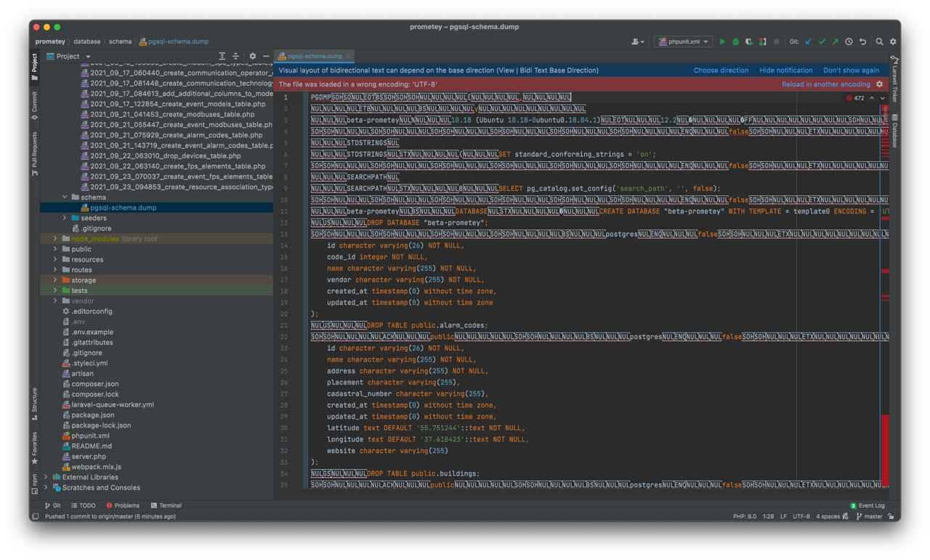
Task: Toggle the Laravel Tinker tool window button
Action: 895,78
